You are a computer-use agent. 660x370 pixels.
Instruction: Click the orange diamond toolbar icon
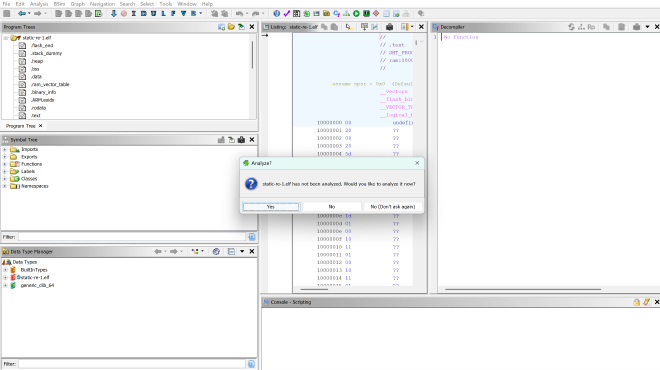tap(376, 13)
